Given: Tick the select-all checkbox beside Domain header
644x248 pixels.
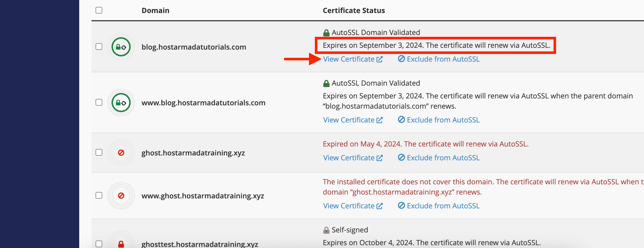Looking at the screenshot, I should pos(99,10).
